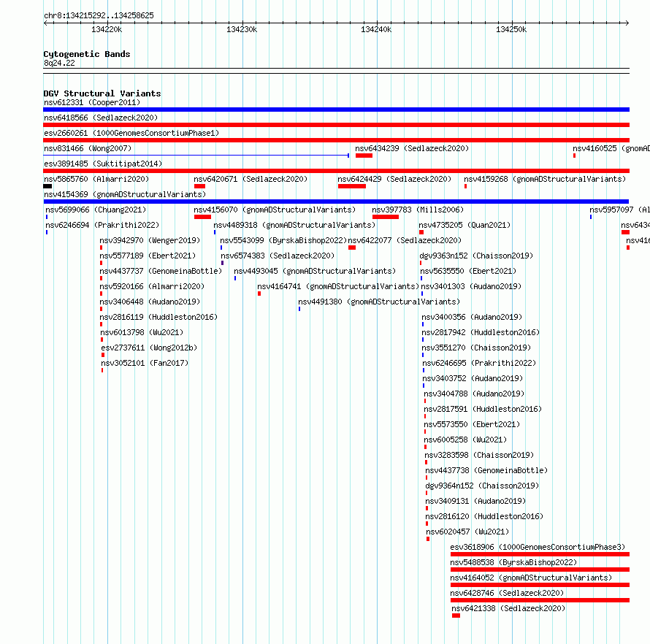The width and height of the screenshot is (650, 644).
Task: Click nsv3403752 (Audano2019) label
Action: [x=473, y=378]
